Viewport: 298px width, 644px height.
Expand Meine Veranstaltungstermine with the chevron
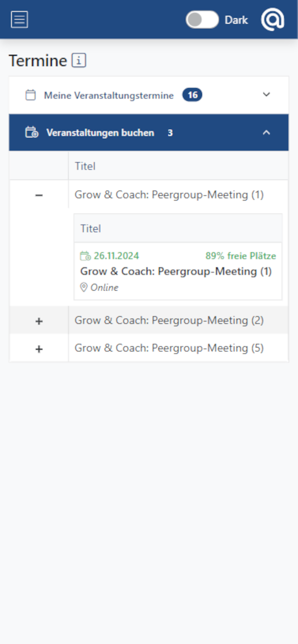(266, 95)
